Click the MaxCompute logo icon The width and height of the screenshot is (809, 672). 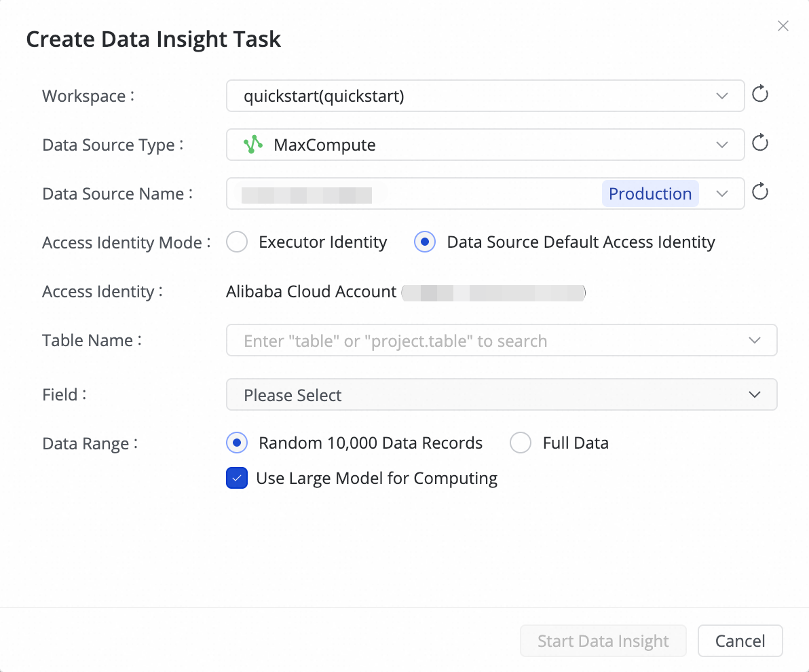[x=252, y=145]
